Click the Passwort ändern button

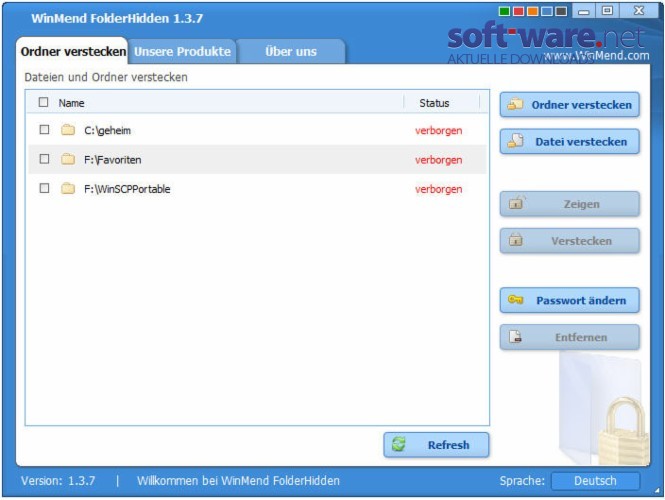coord(570,300)
